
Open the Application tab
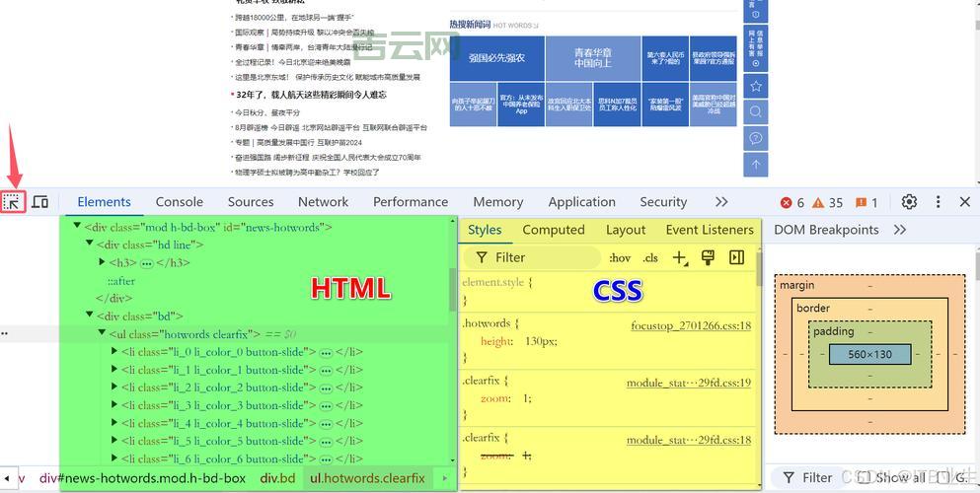coord(582,201)
